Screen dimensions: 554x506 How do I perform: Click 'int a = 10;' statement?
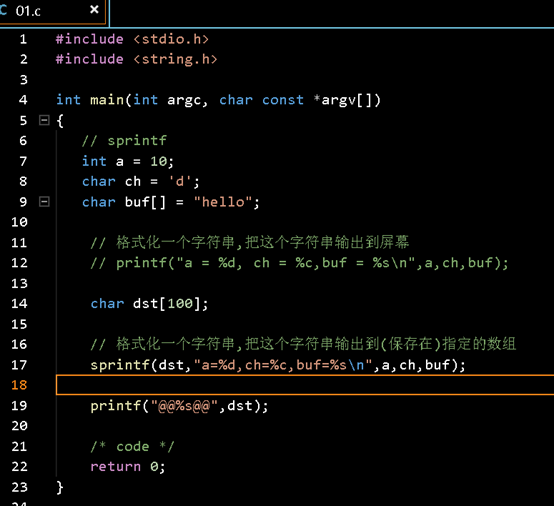click(128, 161)
